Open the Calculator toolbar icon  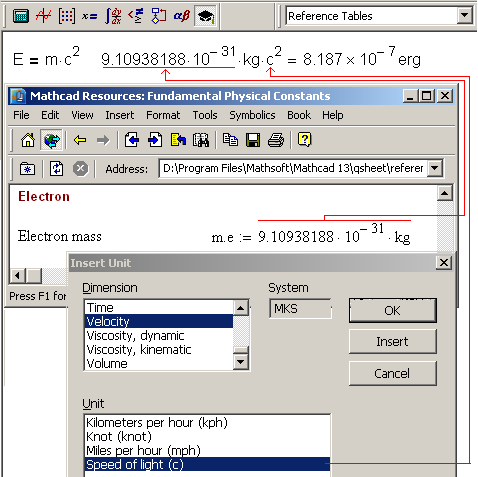tap(21, 16)
